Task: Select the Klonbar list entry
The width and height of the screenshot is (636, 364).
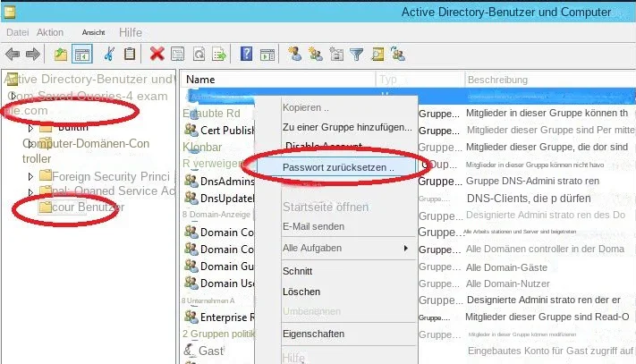Action: click(202, 147)
